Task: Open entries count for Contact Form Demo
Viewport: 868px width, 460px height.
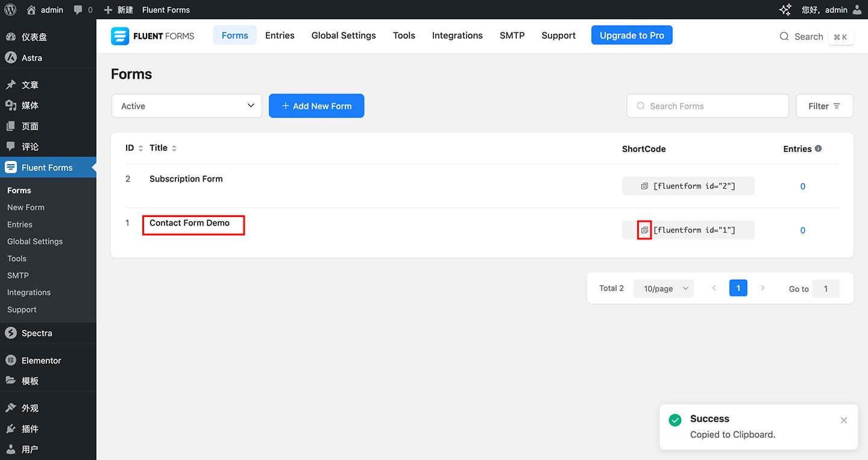Action: 803,230
